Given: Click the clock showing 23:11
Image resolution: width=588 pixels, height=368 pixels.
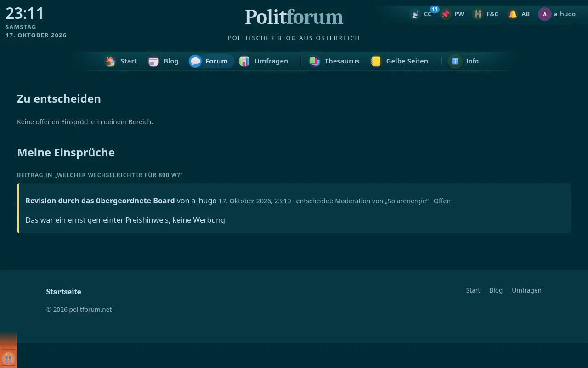Looking at the screenshot, I should [x=25, y=13].
